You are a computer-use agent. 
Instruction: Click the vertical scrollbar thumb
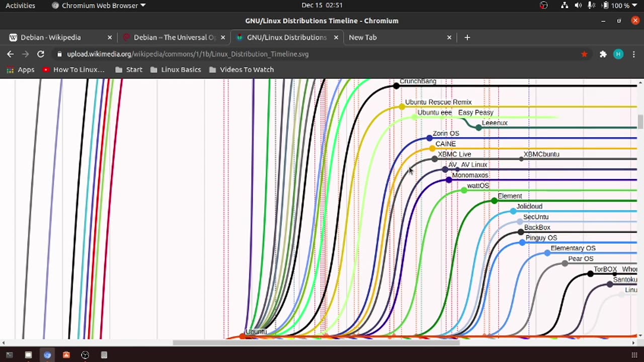(640, 122)
